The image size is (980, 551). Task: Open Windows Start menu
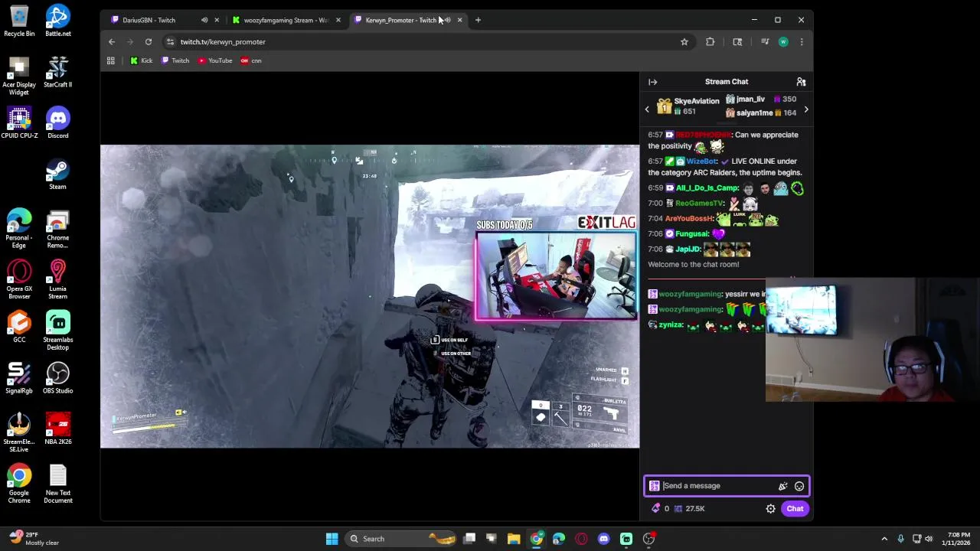pos(332,539)
